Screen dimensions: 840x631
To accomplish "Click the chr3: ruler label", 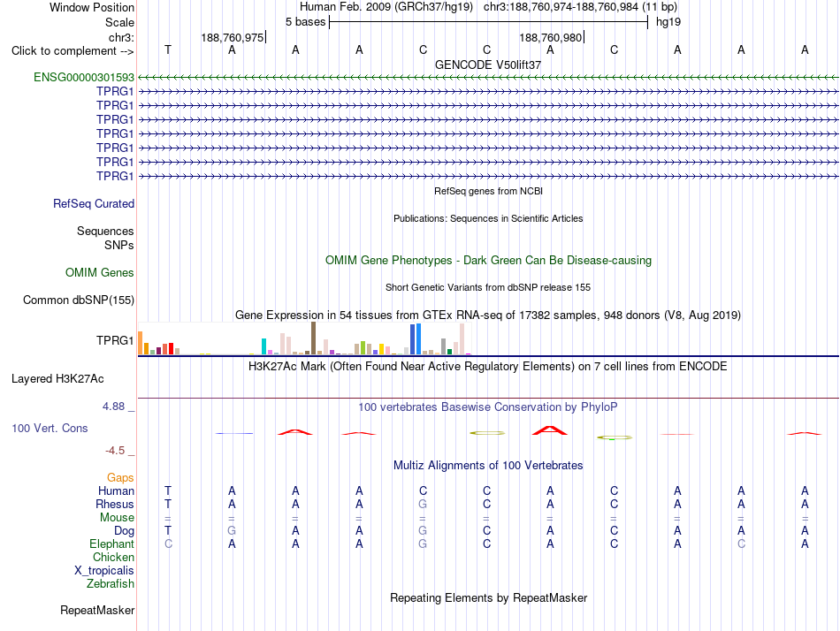I will [121, 37].
